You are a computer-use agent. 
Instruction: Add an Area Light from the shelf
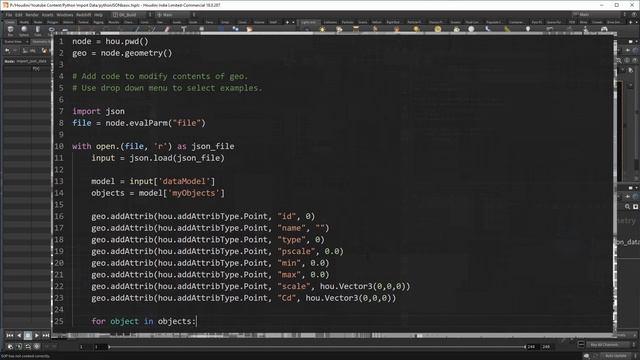click(356, 30)
